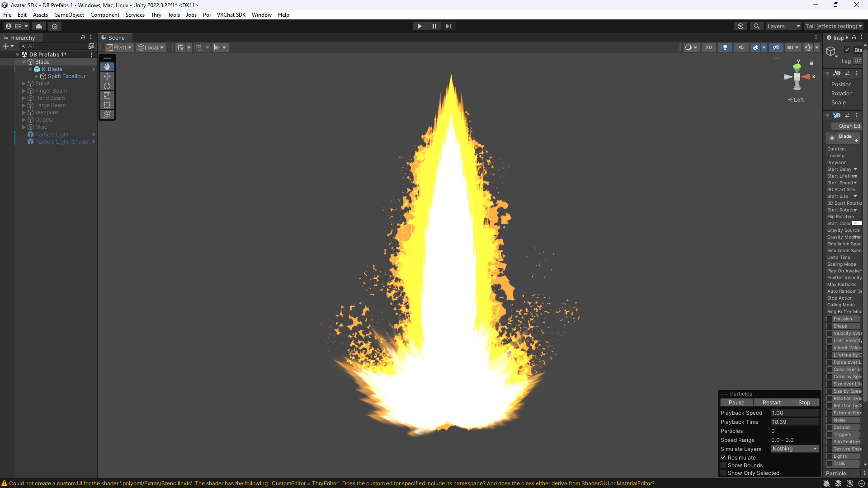Toggle 2D view mode
This screenshot has width=868, height=488.
pos(708,47)
